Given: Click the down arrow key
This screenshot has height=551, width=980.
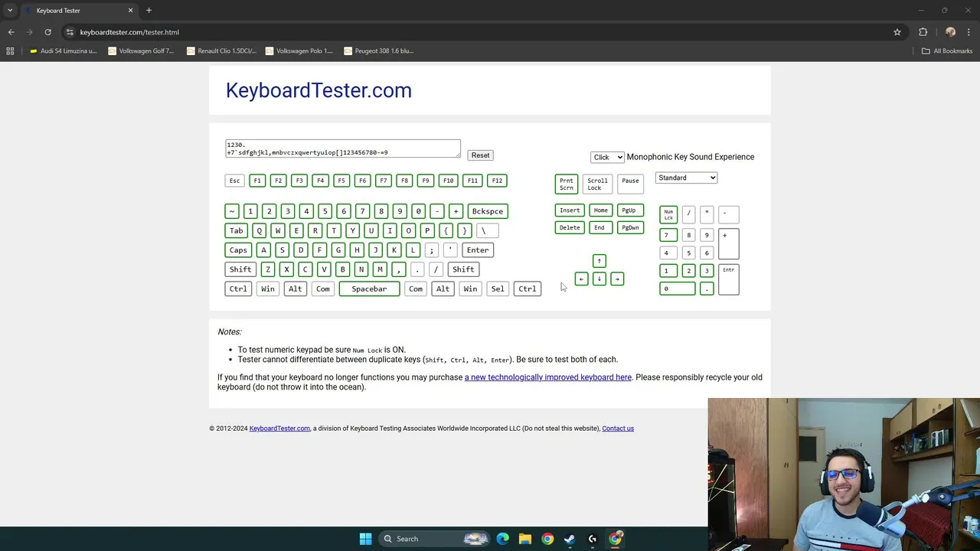Looking at the screenshot, I should tap(599, 279).
